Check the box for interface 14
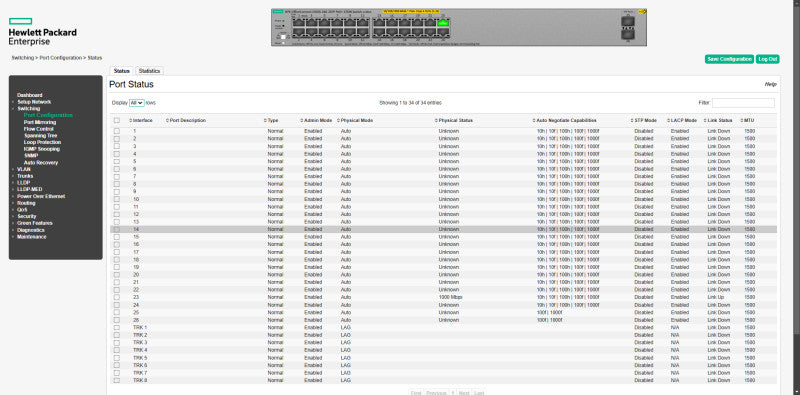The image size is (800, 395). click(117, 229)
